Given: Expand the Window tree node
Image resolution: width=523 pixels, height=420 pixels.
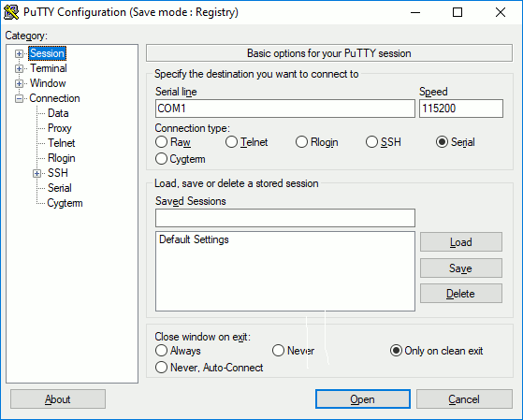Looking at the screenshot, I should click(x=19, y=84).
